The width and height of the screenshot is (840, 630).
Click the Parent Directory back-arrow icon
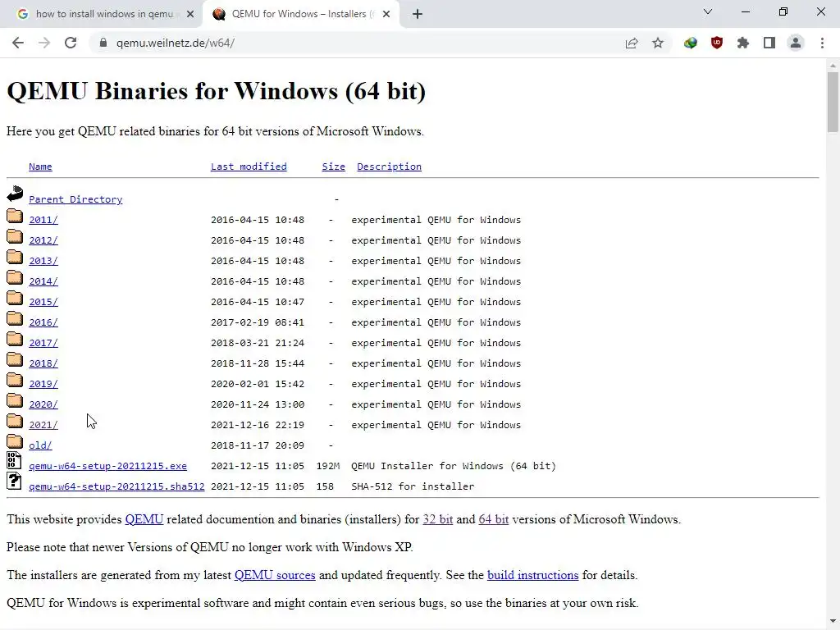[15, 194]
